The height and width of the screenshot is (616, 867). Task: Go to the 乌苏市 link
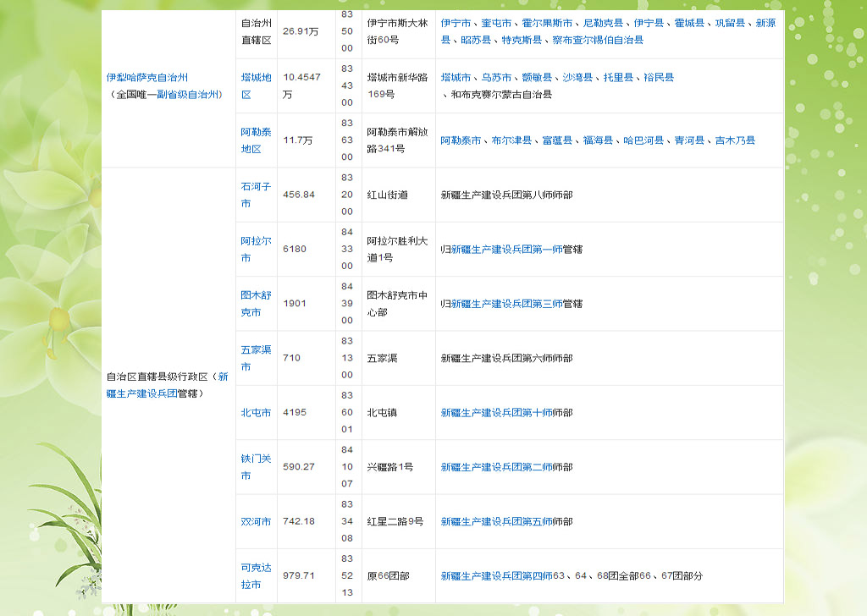tap(496, 77)
